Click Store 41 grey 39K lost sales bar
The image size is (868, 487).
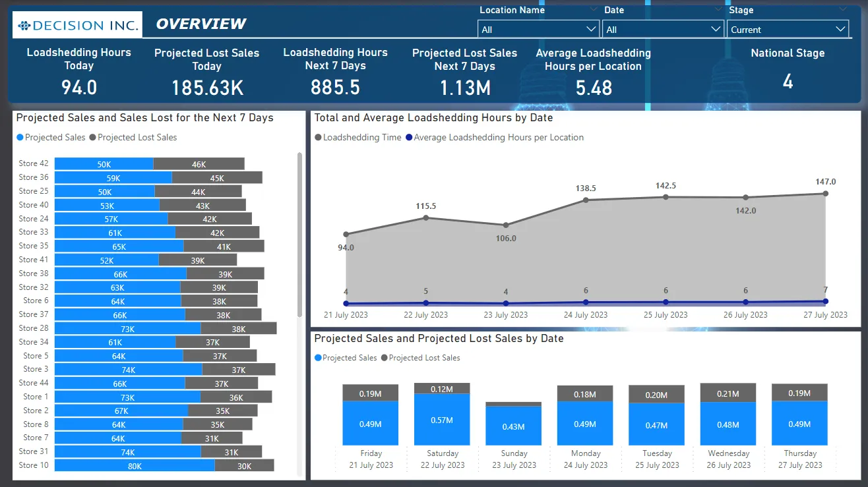pyautogui.click(x=198, y=260)
